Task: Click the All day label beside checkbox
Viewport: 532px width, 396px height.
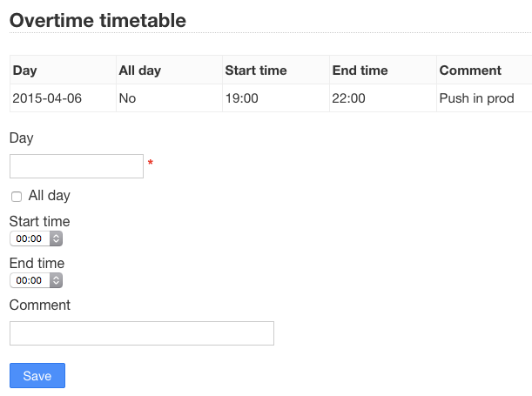Action: point(50,196)
